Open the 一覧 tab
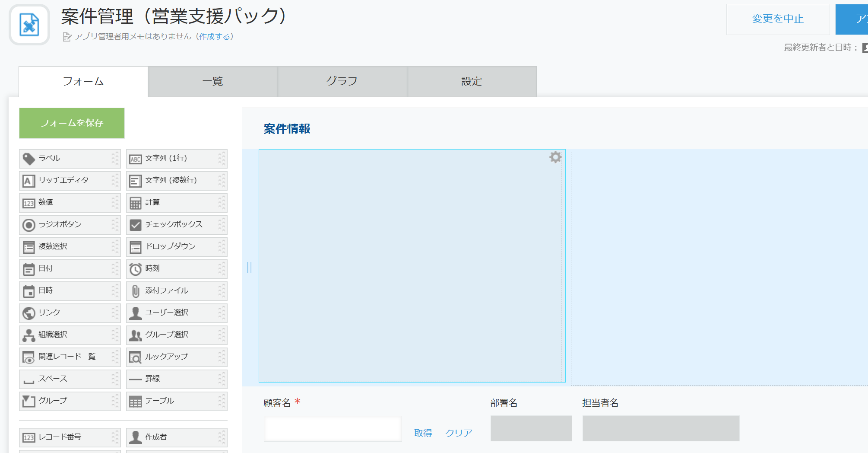 (213, 81)
